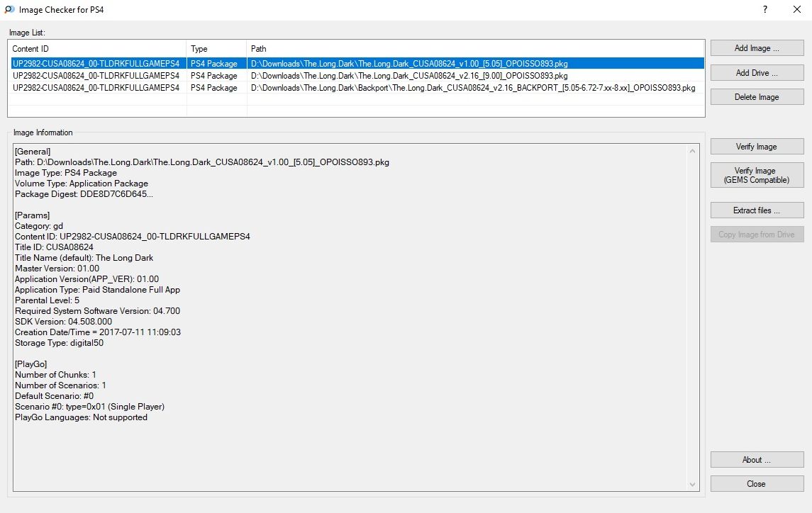The width and height of the screenshot is (812, 513).
Task: Select the v2.16 BACKPORT package row
Action: coord(357,87)
